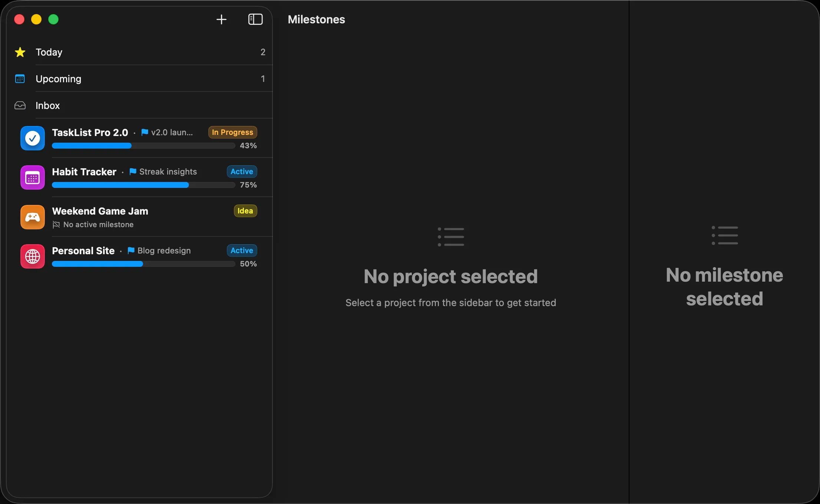Open the Today list
The width and height of the screenshot is (820, 504).
139,52
